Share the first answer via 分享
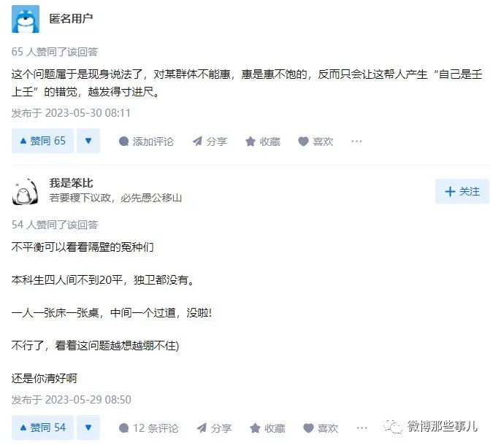 (210, 142)
